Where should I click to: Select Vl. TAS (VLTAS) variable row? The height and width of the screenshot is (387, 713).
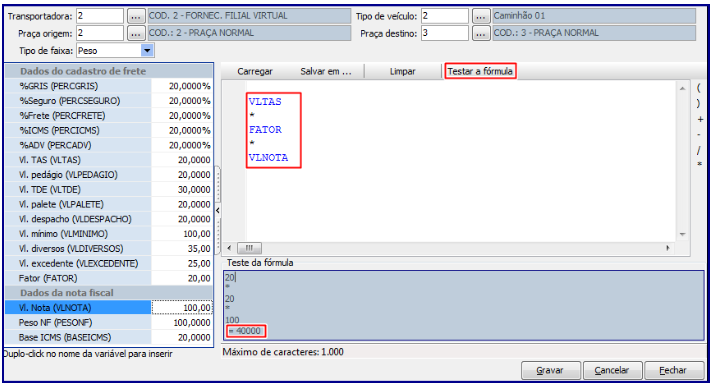[x=108, y=160]
